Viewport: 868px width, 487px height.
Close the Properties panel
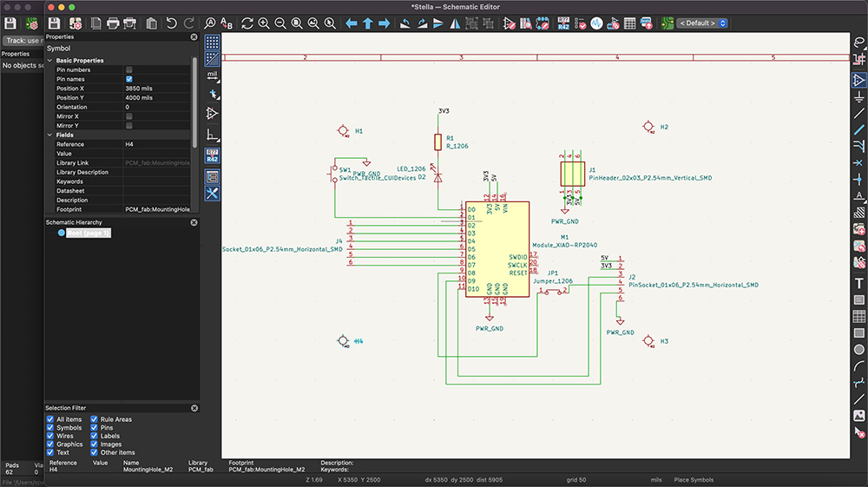pyautogui.click(x=194, y=37)
